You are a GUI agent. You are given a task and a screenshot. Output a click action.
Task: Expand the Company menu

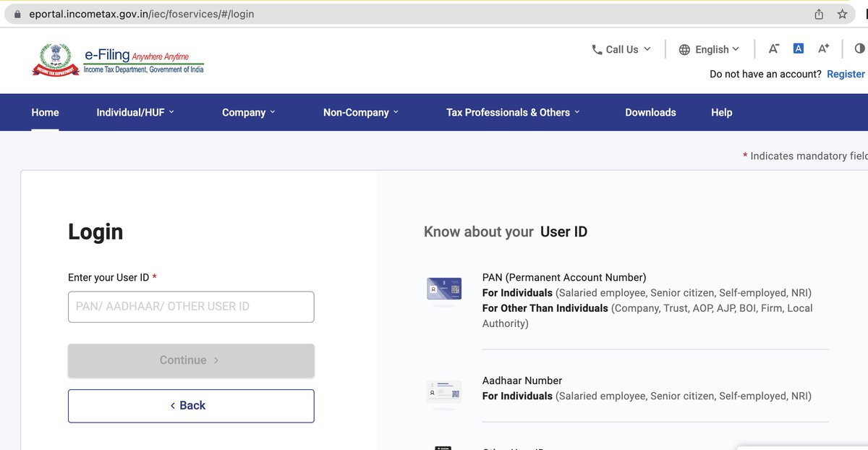pos(249,112)
